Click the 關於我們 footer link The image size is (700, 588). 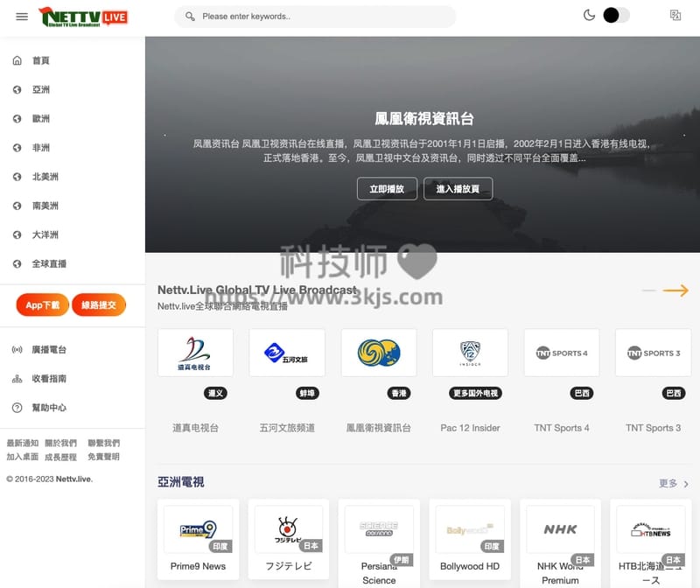[x=60, y=443]
